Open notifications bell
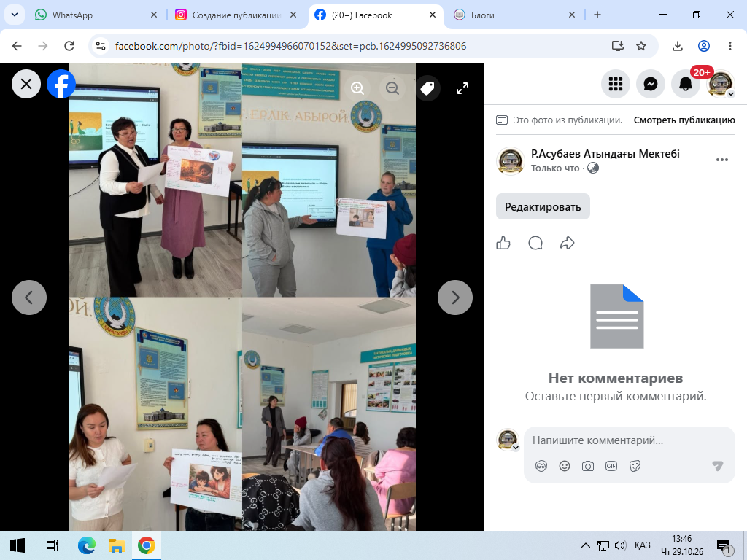747x560 pixels. [685, 85]
